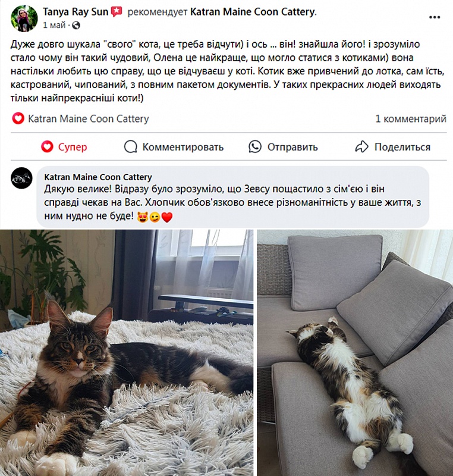Image resolution: width=453 pixels, height=476 pixels.
Task: Click the heart reaction icon beside Katran
Action: pyautogui.click(x=18, y=118)
